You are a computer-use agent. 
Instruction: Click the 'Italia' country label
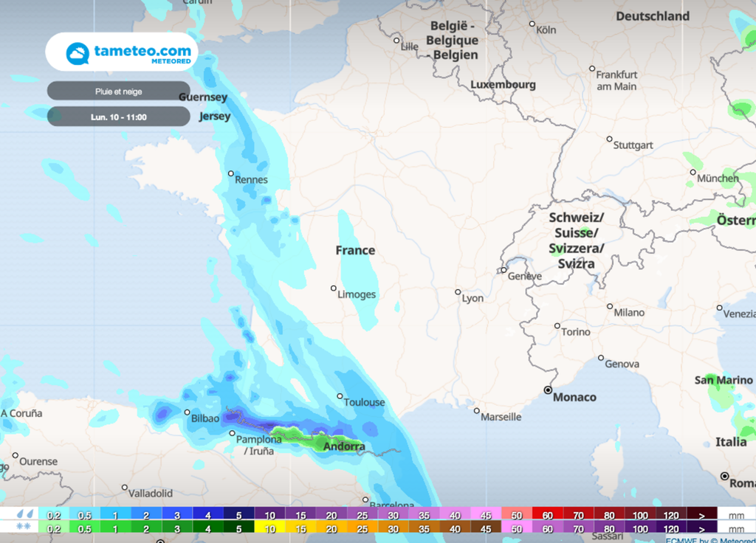tap(731, 441)
